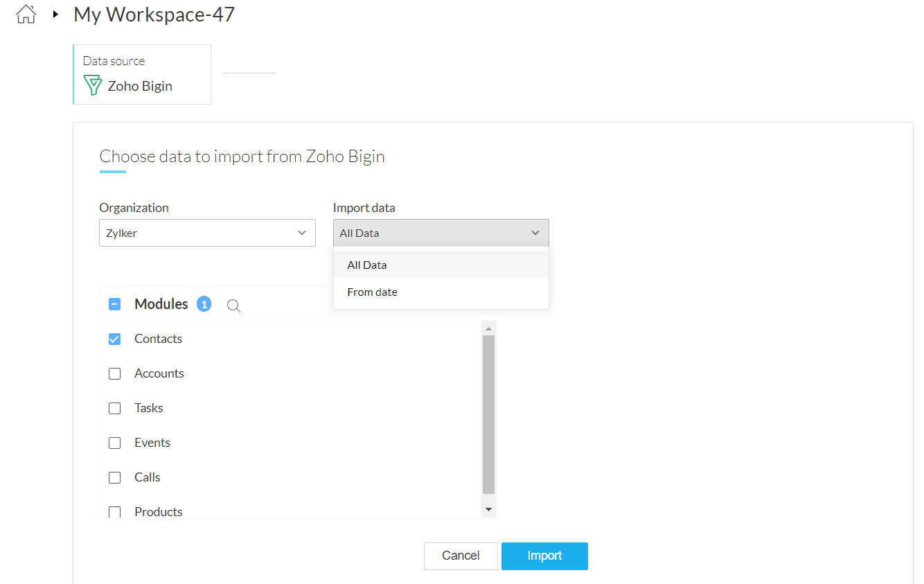The image size is (924, 584).
Task: Click the Zoho Bigin logo icon
Action: 92,86
